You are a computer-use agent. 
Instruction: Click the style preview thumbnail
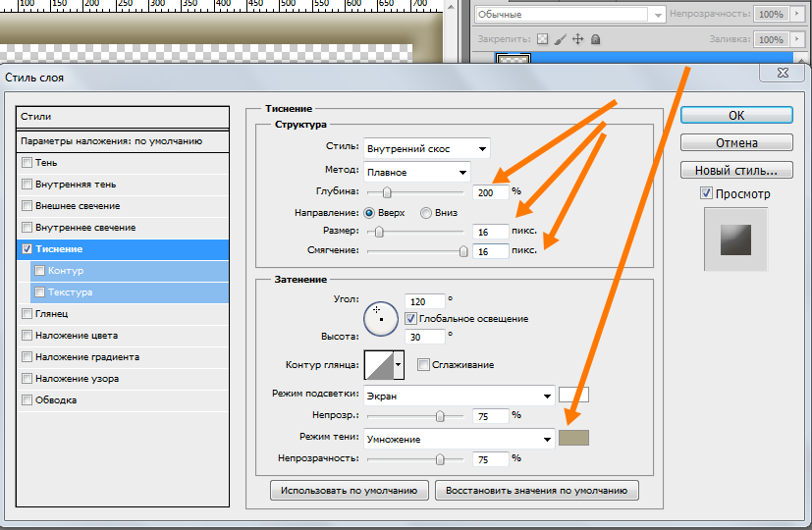pos(735,239)
